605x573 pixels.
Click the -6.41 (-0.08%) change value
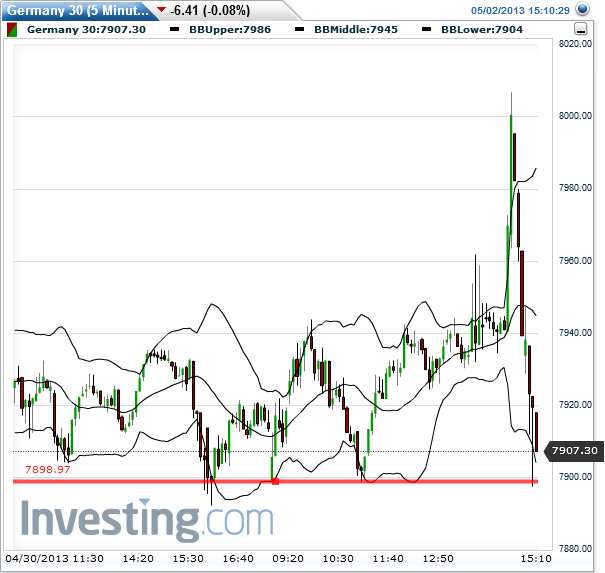(210, 10)
